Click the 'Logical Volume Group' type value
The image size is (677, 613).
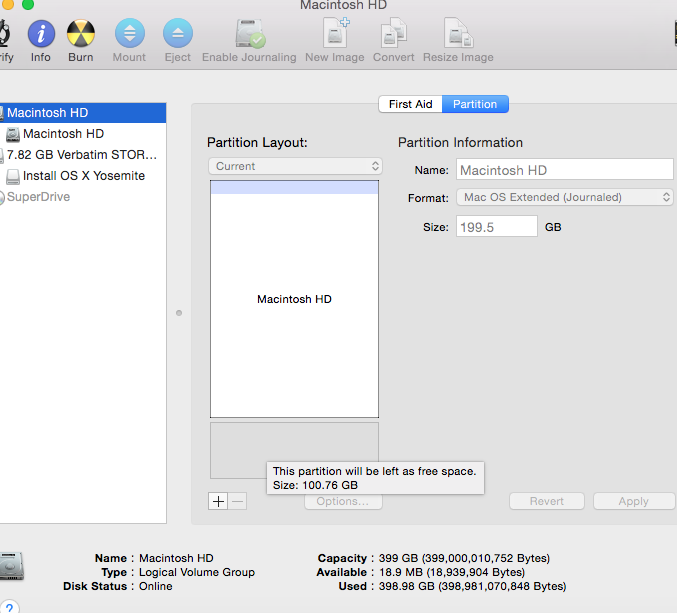pos(197,572)
